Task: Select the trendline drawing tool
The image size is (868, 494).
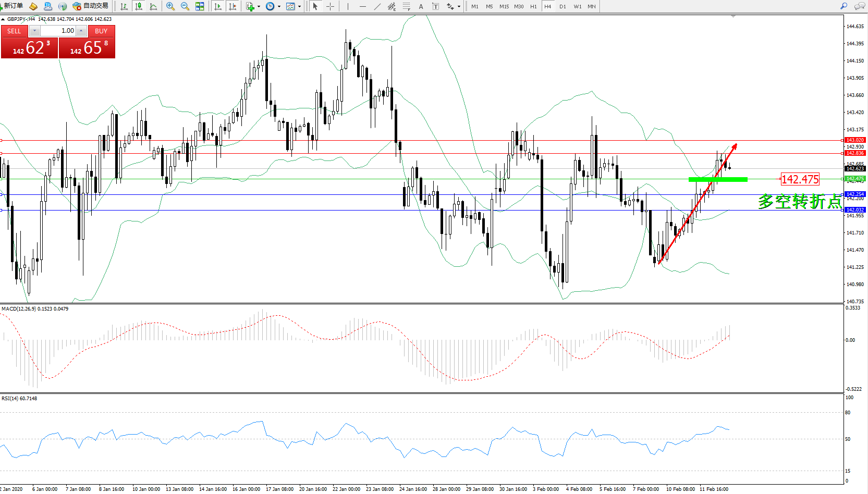Action: 377,6
